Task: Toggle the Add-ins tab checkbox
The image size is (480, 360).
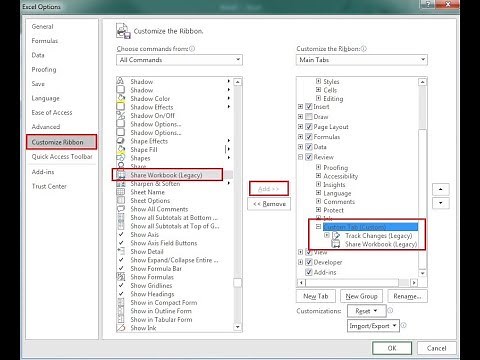Action: pyautogui.click(x=309, y=272)
